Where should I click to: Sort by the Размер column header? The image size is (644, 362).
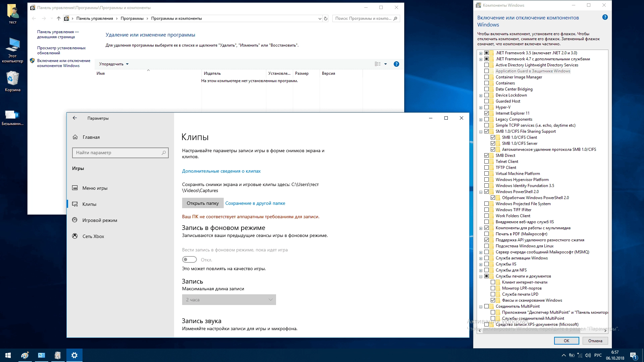306,73
